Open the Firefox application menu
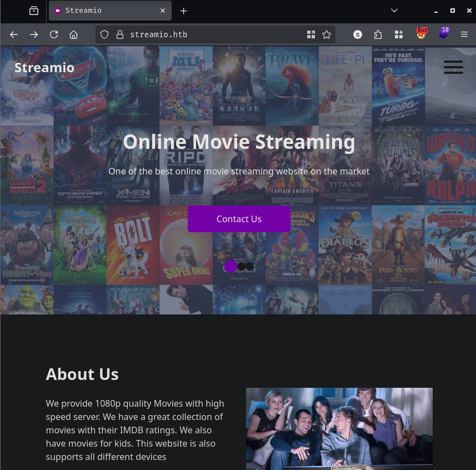Image resolution: width=476 pixels, height=470 pixels. (464, 34)
